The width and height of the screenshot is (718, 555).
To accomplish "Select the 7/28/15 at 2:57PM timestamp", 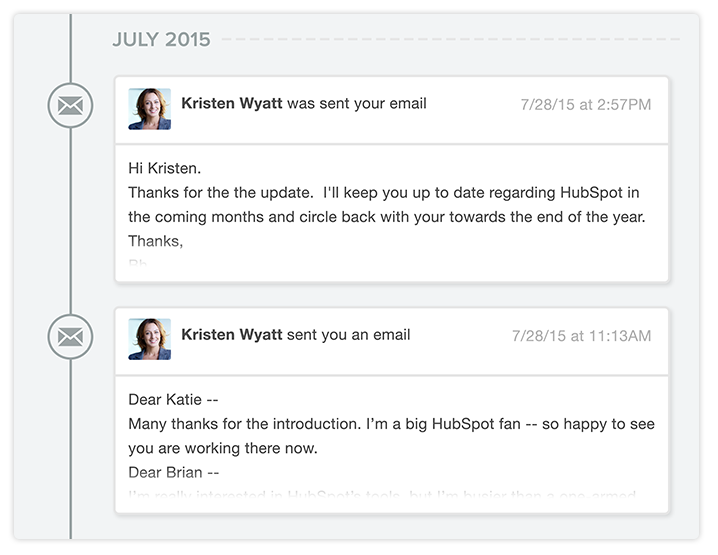I will coord(586,104).
